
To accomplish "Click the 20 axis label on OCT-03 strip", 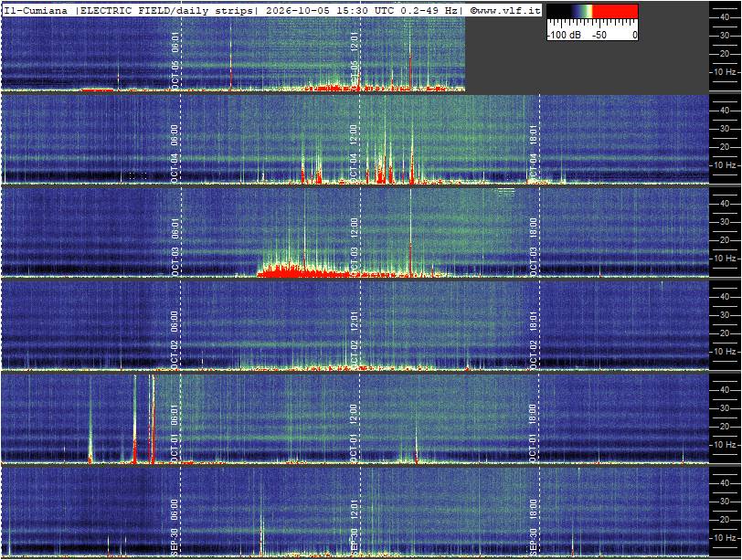I will click(724, 240).
